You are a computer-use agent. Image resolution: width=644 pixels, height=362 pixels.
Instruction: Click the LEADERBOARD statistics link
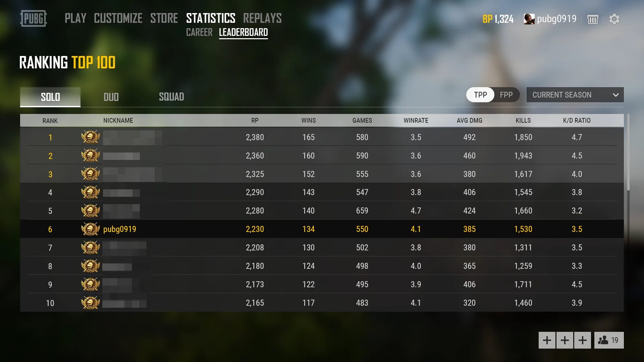pyautogui.click(x=243, y=32)
